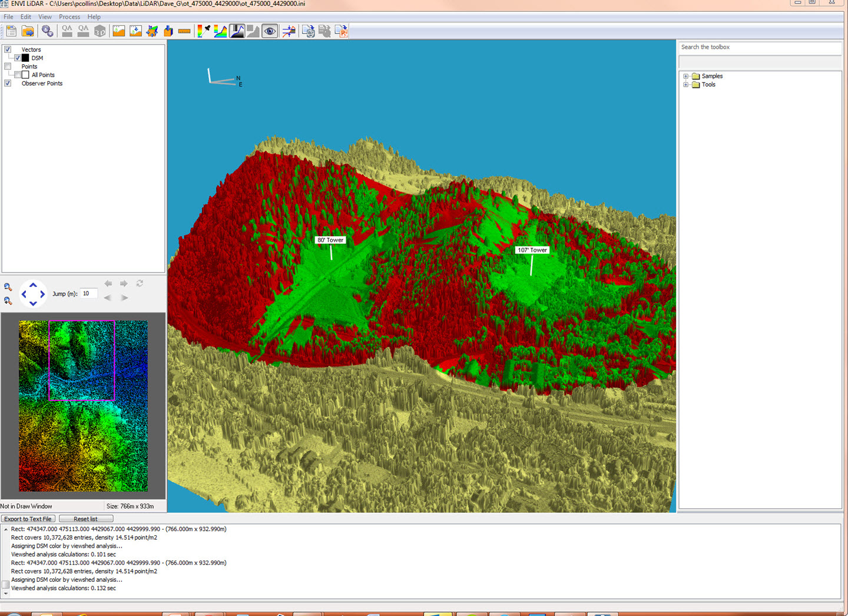Uncheck the Vectors layer checkbox
Screen dimensions: 848x616
(8, 49)
